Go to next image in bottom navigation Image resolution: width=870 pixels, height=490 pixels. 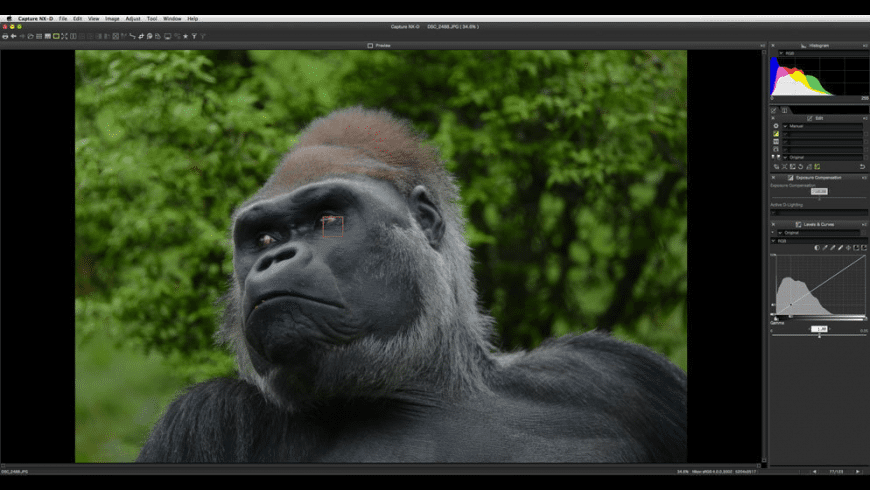(857, 471)
